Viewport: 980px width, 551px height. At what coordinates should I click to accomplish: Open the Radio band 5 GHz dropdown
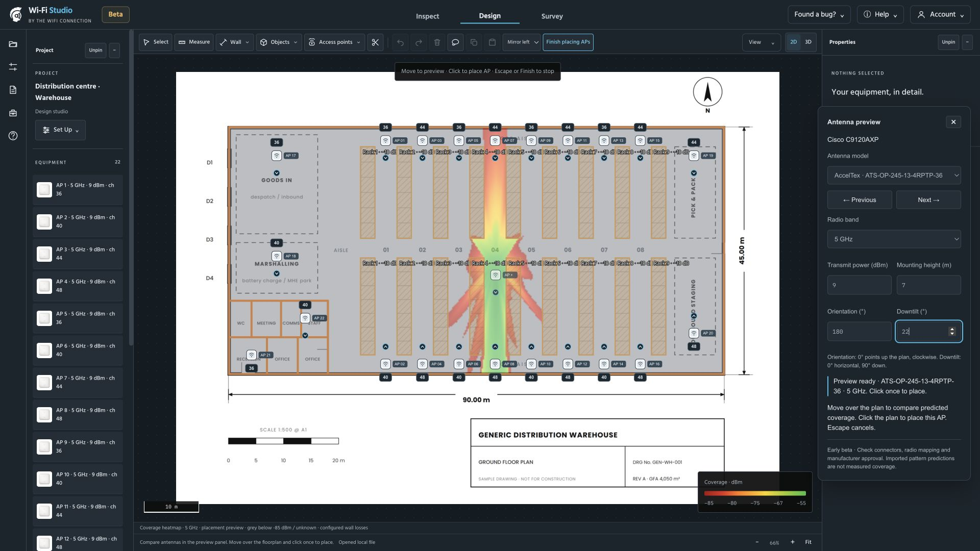[x=894, y=239]
